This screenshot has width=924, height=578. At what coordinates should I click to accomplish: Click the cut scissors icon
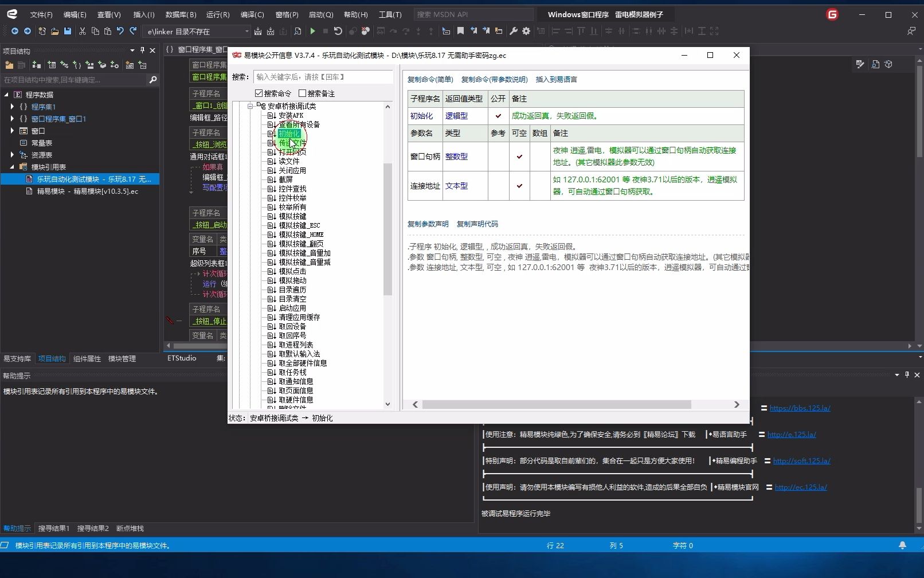click(83, 31)
